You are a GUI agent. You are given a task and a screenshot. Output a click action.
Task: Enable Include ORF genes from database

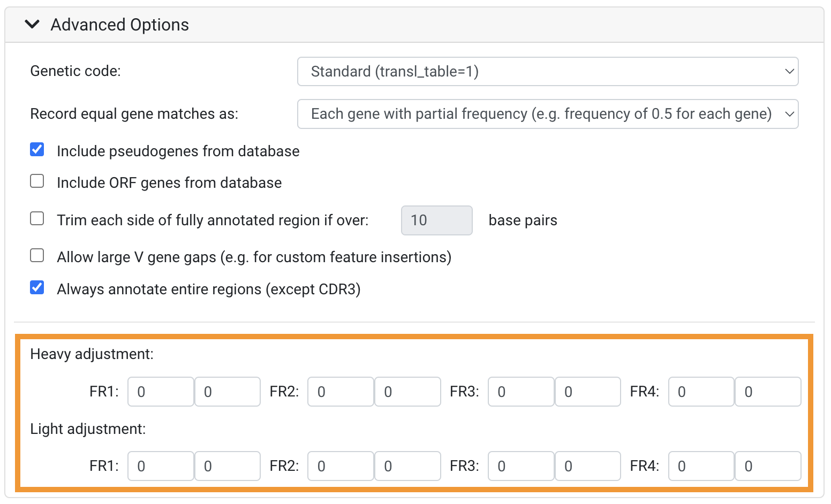37,181
